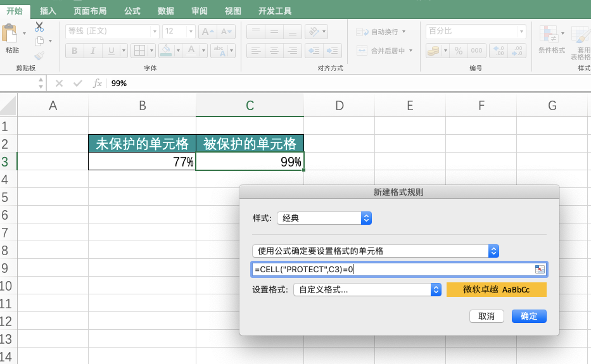The image size is (591, 364).
Task: Click the Font color A icon
Action: click(191, 51)
